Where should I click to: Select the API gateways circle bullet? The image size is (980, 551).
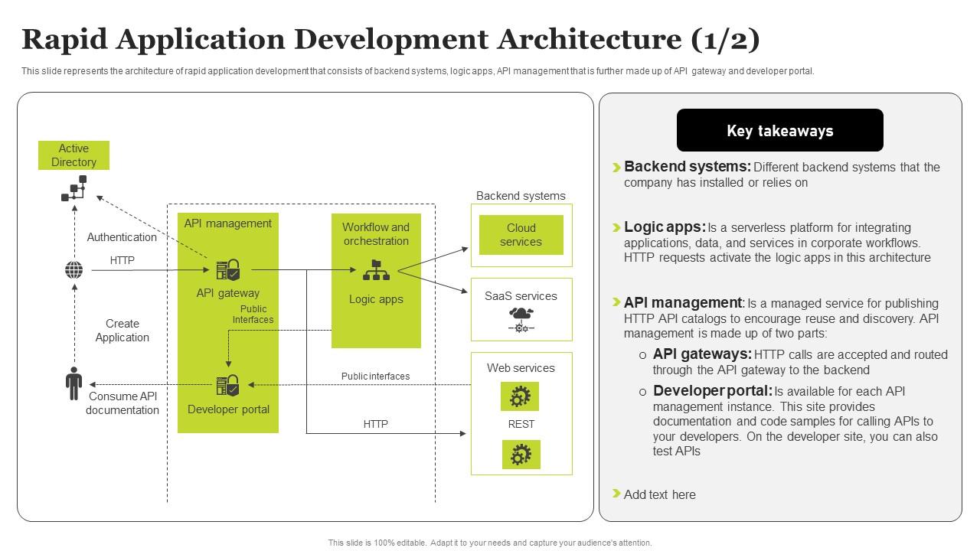pos(643,355)
